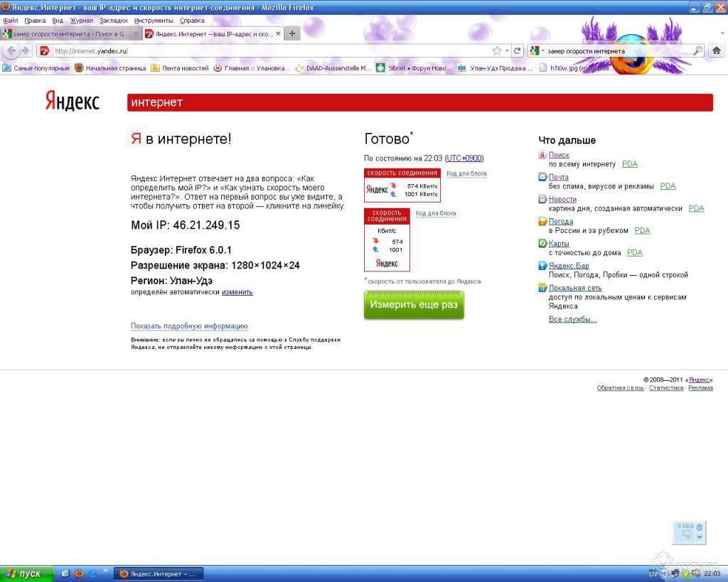Screen dimensions: 728x582
Task: Click the UTC+0900 timezone link
Action: tap(464, 158)
